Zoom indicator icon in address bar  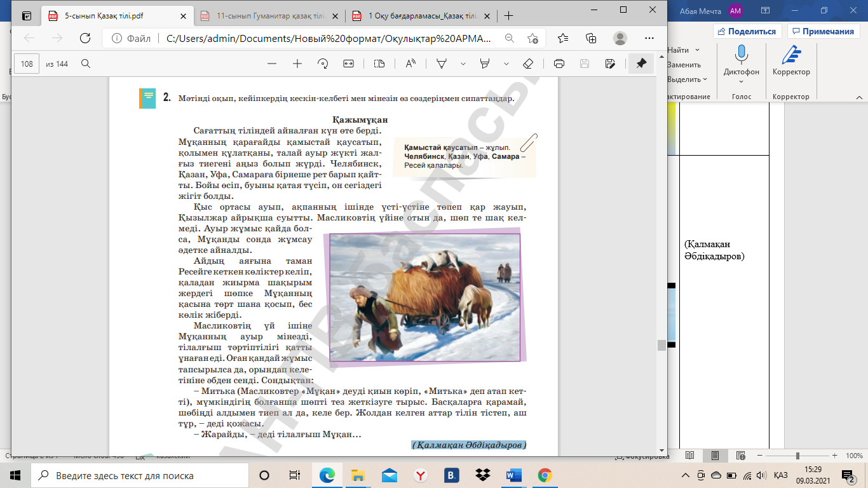[x=509, y=38]
